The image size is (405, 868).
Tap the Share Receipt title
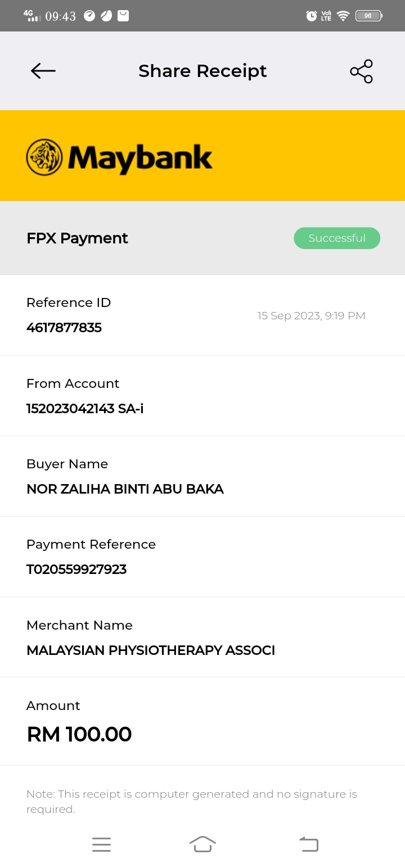[x=202, y=71]
